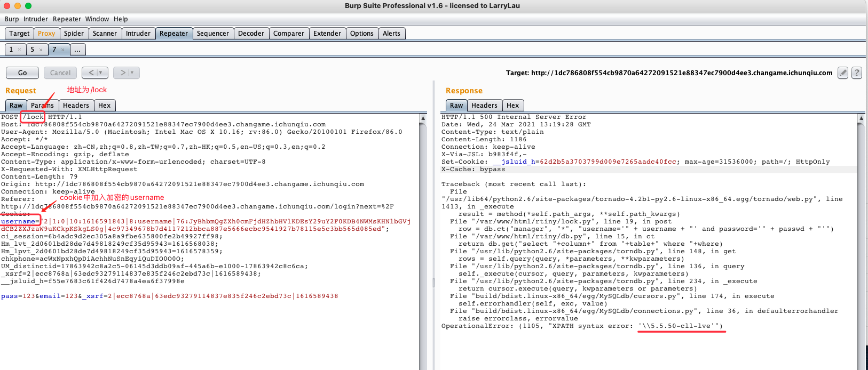Open the Intruder menu in the menu bar
Image resolution: width=868 pixels, height=370 pixels.
[36, 19]
